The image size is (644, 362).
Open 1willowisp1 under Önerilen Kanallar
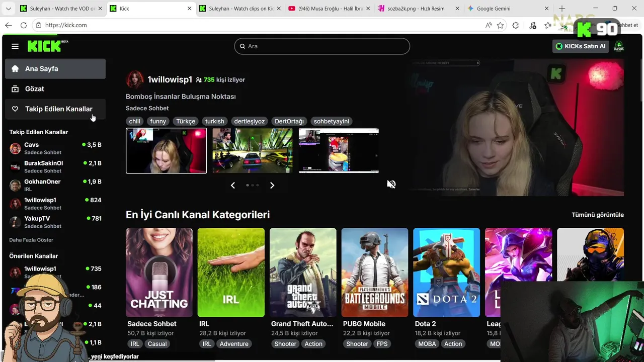coord(55,273)
